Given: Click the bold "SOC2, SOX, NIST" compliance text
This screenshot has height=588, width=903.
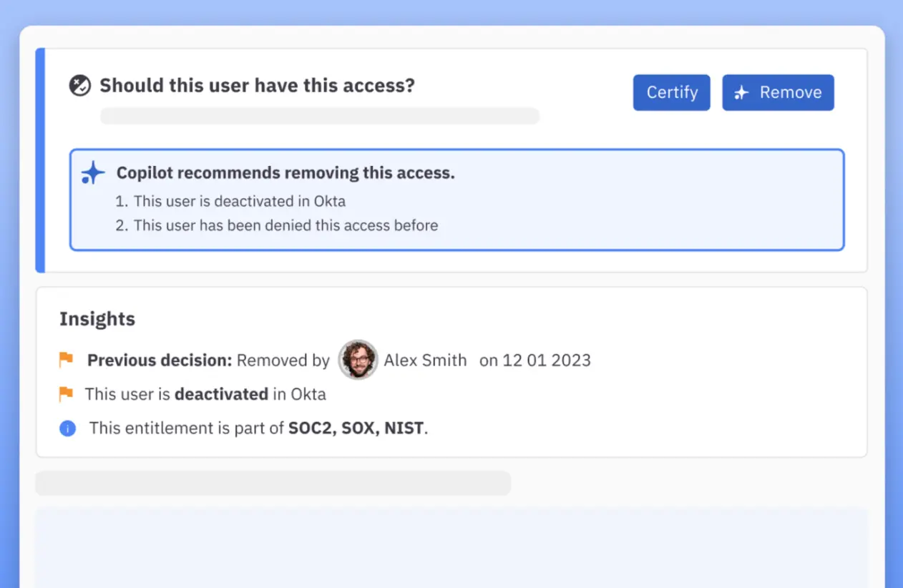Looking at the screenshot, I should (x=356, y=429).
